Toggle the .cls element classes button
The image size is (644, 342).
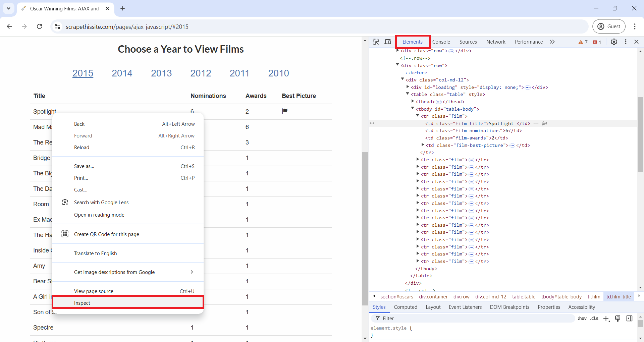coord(594,319)
